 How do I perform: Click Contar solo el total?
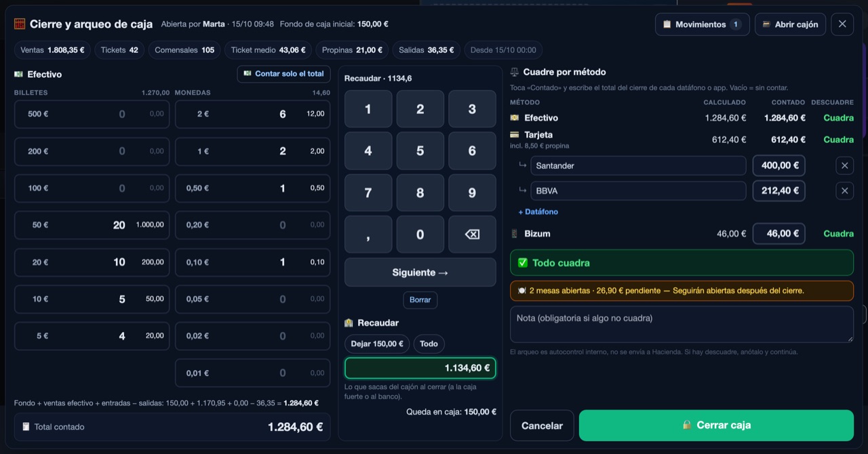(283, 74)
